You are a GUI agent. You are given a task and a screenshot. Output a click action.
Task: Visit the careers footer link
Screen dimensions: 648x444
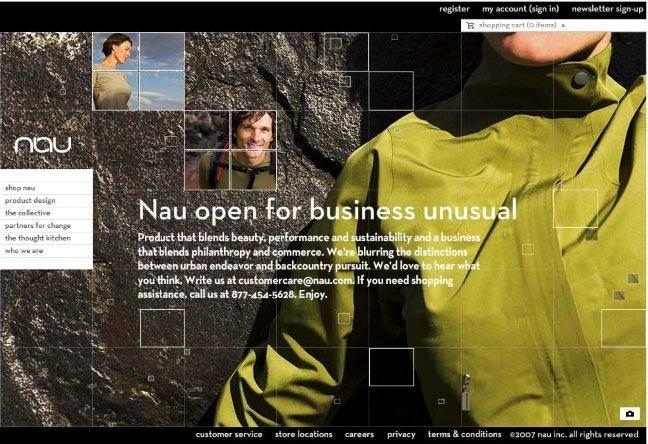360,434
